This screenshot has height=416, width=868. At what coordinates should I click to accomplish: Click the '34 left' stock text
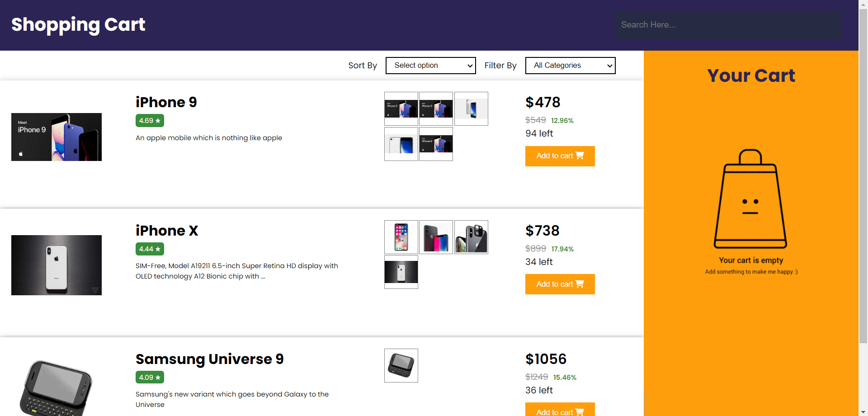pyautogui.click(x=539, y=262)
